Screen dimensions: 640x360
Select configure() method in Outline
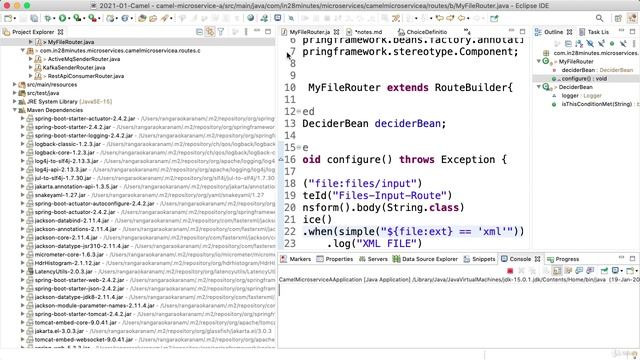[584, 78]
